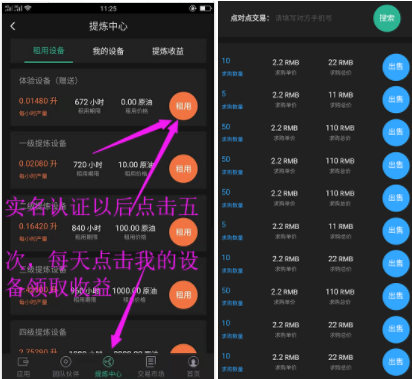Focus the 点对点交易 phone number field
The height and width of the screenshot is (379, 412).
(x=303, y=18)
